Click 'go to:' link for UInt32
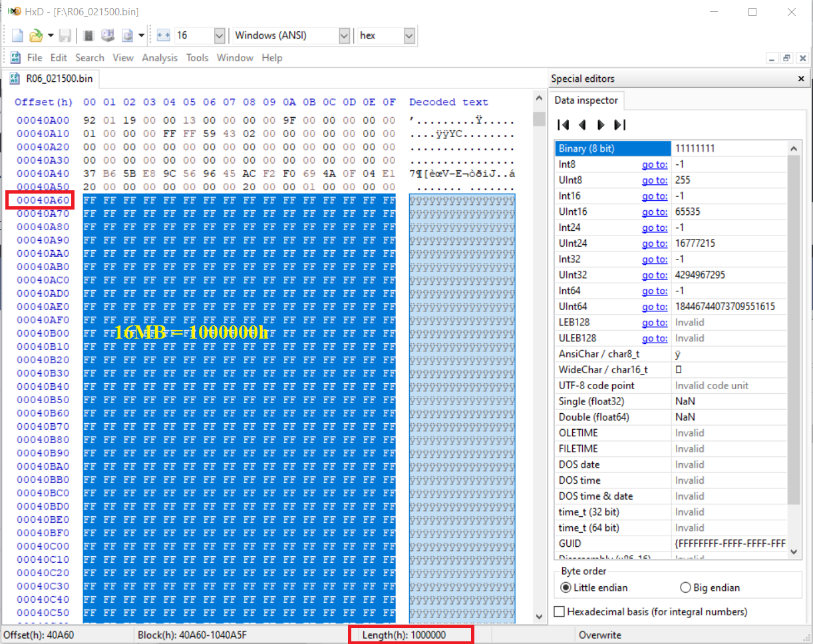This screenshot has width=813, height=644. [x=654, y=275]
